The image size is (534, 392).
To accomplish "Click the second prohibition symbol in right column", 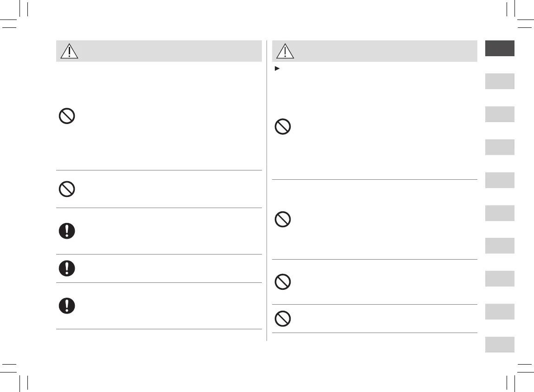I will [x=283, y=219].
